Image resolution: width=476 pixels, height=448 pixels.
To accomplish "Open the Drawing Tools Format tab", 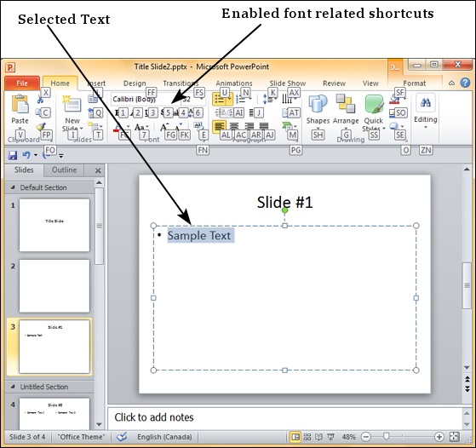I will [415, 83].
